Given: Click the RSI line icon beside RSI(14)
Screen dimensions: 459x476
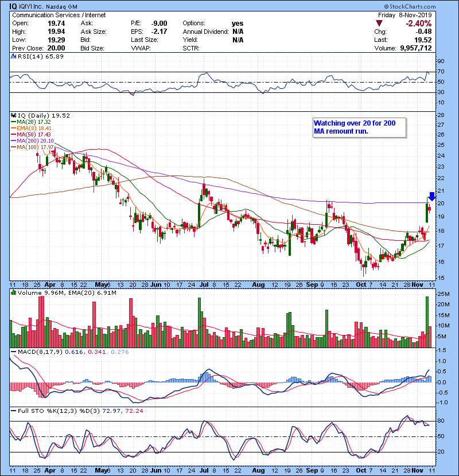Looking at the screenshot, I should (x=13, y=56).
